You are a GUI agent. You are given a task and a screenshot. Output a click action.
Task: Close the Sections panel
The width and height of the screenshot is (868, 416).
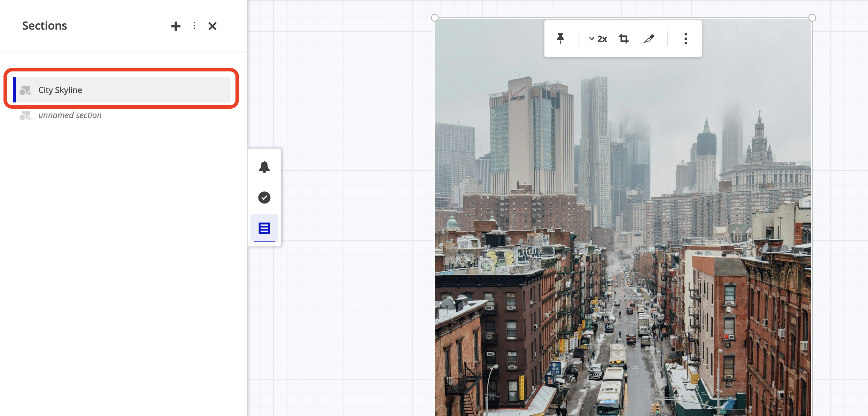click(212, 26)
